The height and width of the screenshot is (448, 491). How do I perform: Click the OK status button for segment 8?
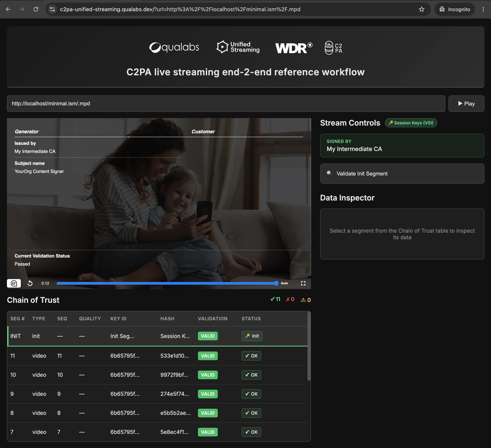251,413
